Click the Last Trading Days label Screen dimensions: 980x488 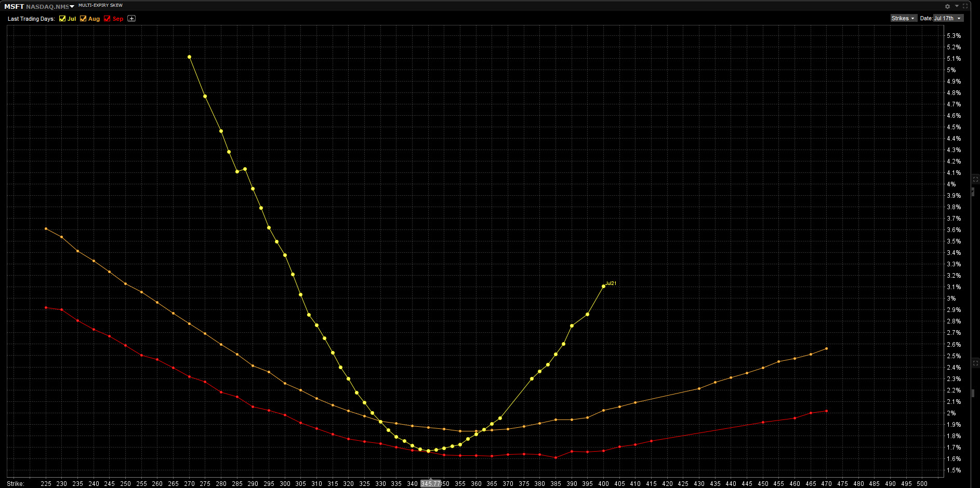coord(31,19)
